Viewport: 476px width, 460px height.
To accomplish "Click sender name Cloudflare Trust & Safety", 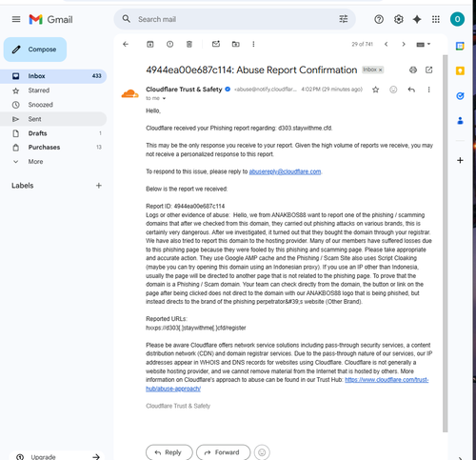I will click(184, 90).
